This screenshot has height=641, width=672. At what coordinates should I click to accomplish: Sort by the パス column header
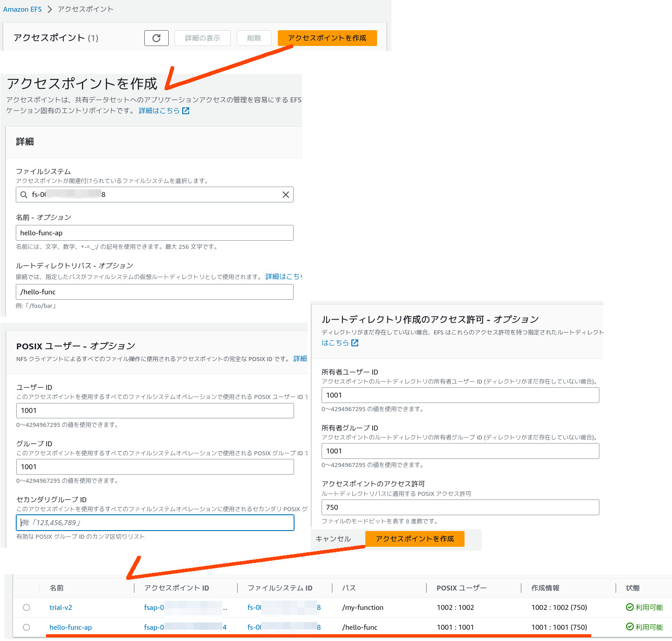point(349,588)
